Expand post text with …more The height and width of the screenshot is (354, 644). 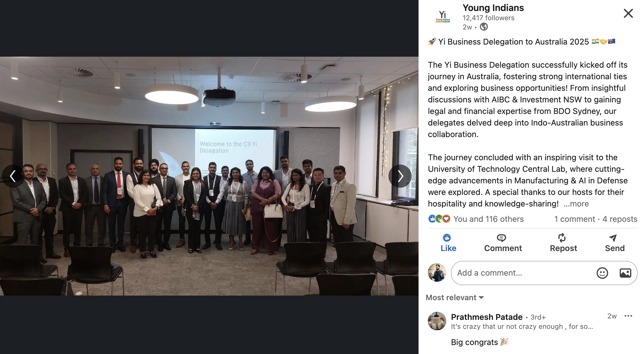[576, 204]
